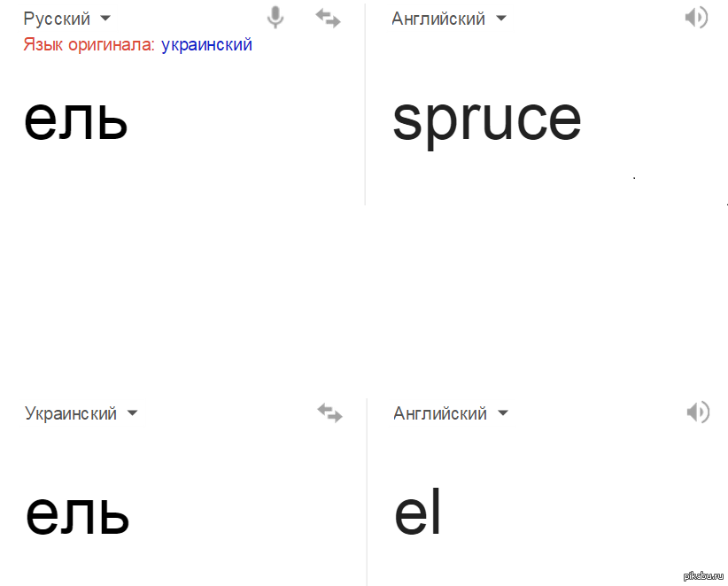This screenshot has width=728, height=586.
Task: Open the Русский source language dropdown
Action: 106,19
